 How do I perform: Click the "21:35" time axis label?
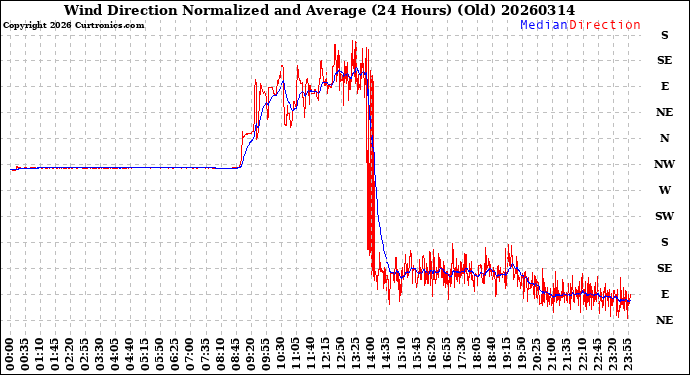[x=566, y=355]
